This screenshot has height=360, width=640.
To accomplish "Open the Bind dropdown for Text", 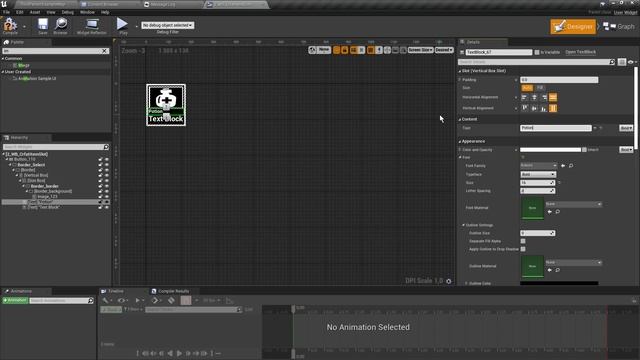I will point(626,128).
